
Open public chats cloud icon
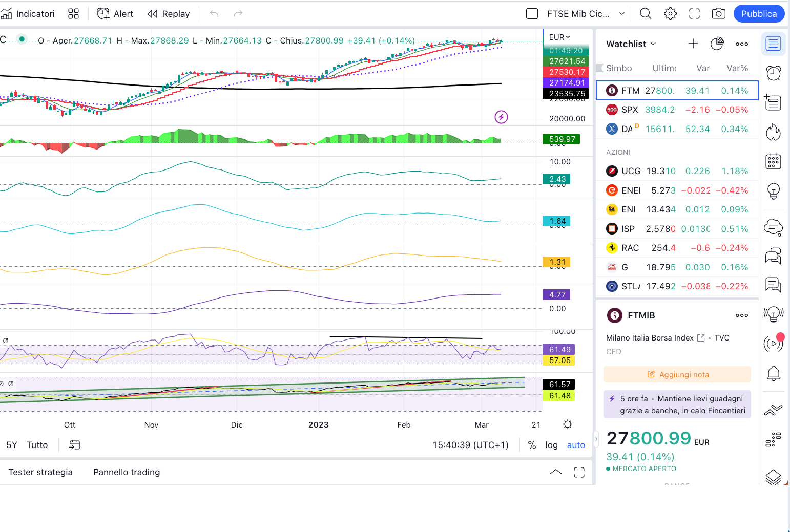[773, 227]
